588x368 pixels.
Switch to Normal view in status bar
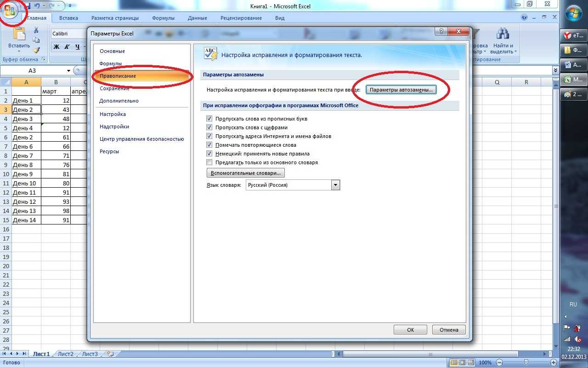[454, 362]
